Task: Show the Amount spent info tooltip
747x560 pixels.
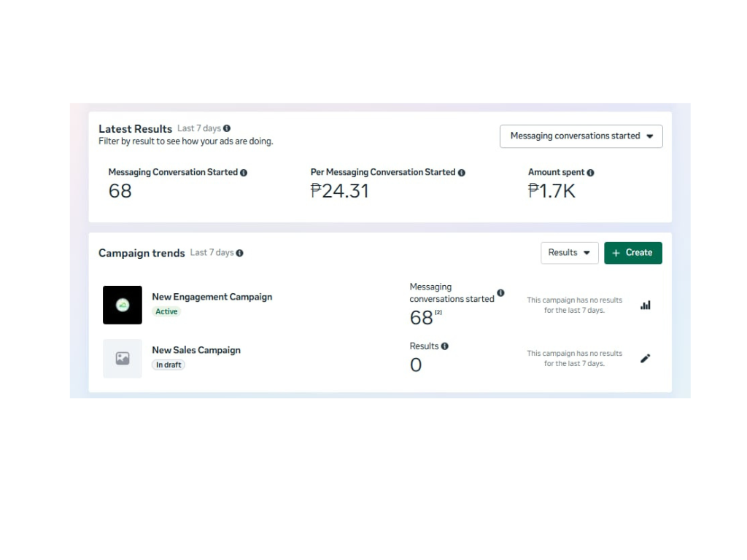Action: tap(590, 173)
